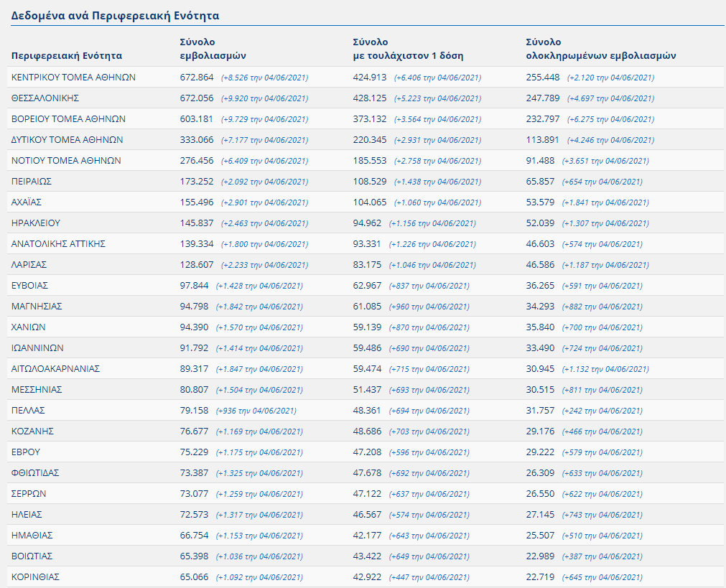Image resolution: width=726 pixels, height=588 pixels.
Task: Select the ΛΑΡΙΣΑΣ row name
Action: (29, 265)
